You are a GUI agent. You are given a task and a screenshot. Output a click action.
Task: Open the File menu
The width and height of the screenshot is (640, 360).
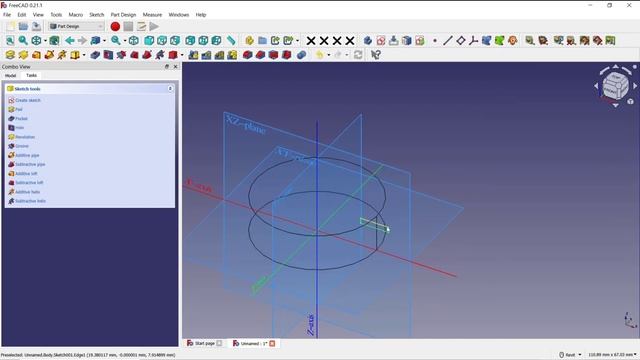click(x=7, y=15)
